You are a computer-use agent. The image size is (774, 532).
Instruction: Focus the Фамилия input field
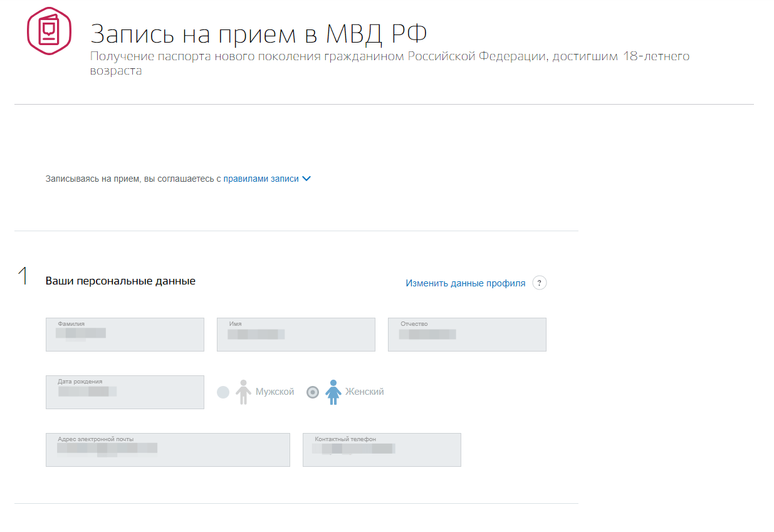click(125, 335)
